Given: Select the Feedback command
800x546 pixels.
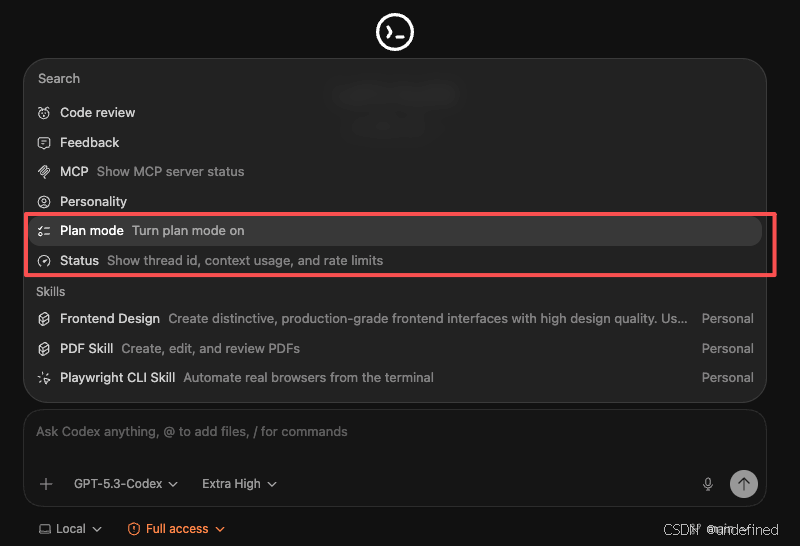Looking at the screenshot, I should click(395, 143).
